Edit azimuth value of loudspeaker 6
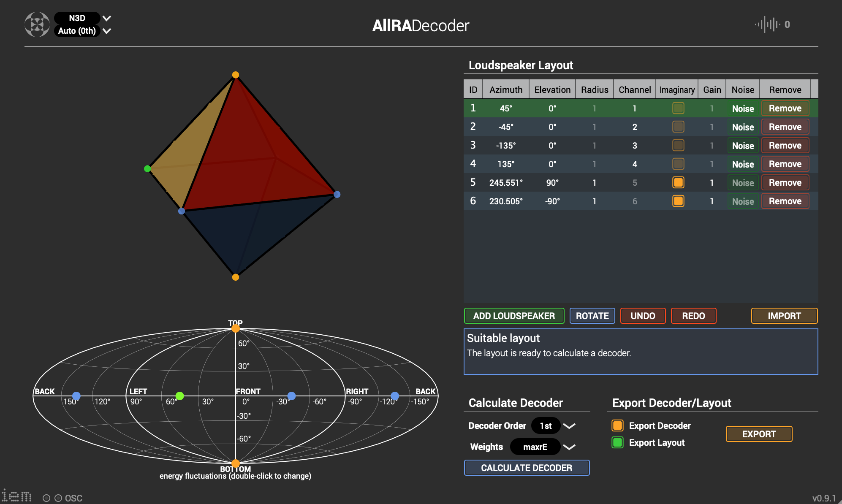The width and height of the screenshot is (842, 504). point(505,201)
